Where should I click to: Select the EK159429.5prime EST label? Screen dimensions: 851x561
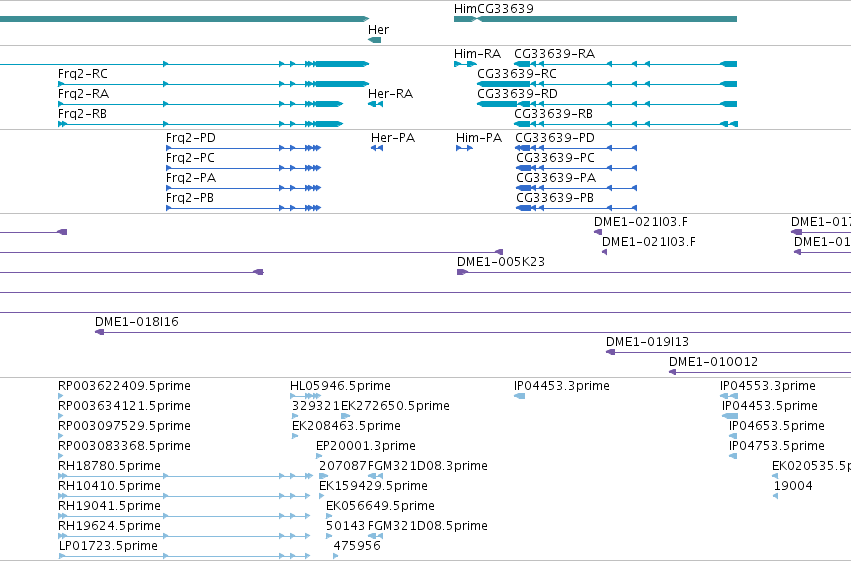click(373, 486)
